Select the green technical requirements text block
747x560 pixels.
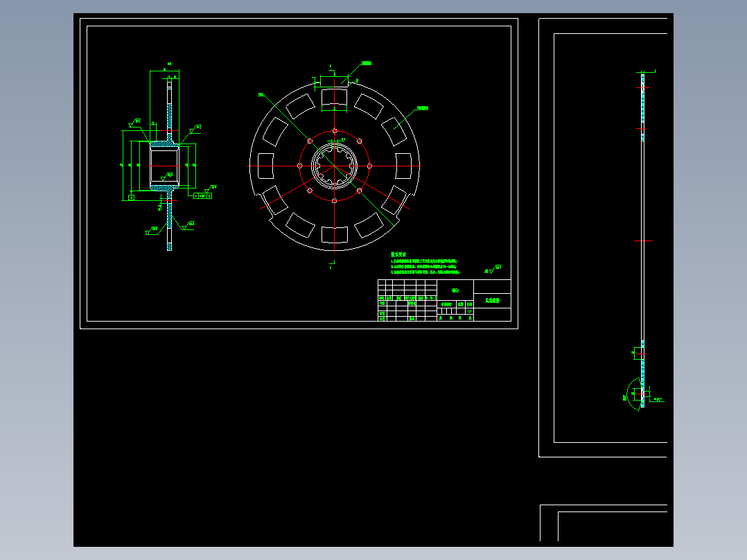point(425,263)
